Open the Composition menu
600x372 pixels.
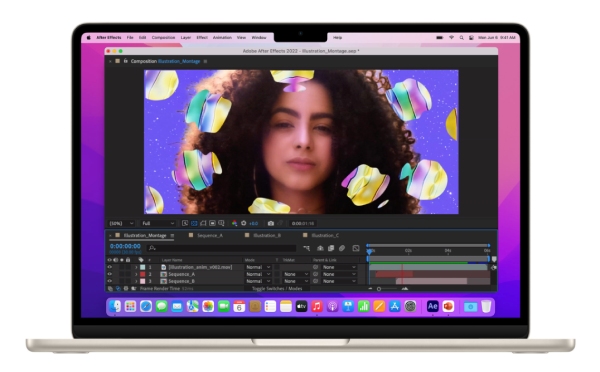click(163, 38)
